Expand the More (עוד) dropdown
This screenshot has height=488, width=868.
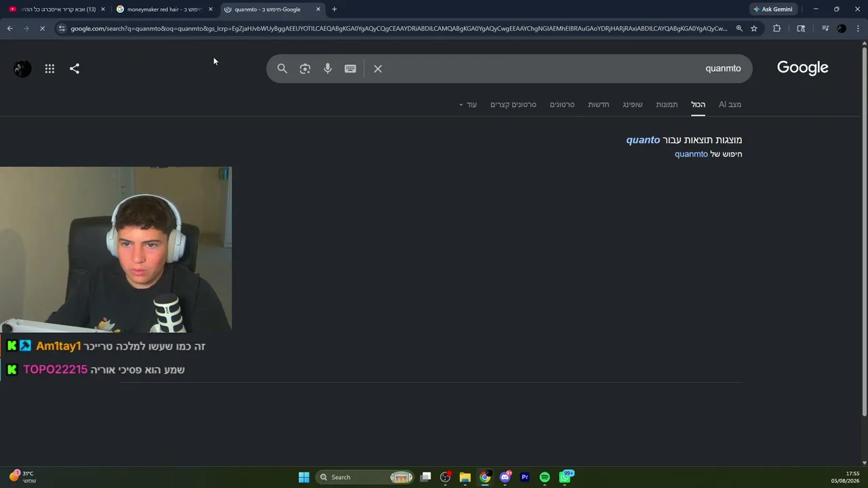pyautogui.click(x=468, y=104)
